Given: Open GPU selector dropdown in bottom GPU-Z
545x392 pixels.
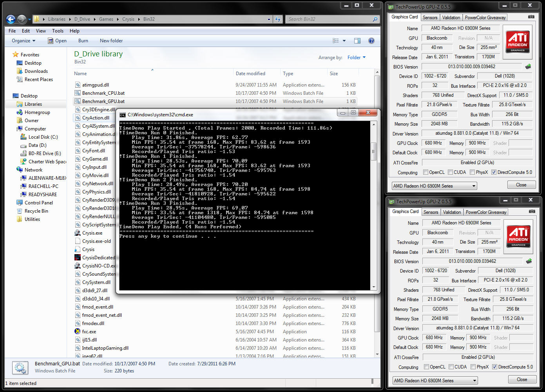Looking at the screenshot, I should click(435, 381).
